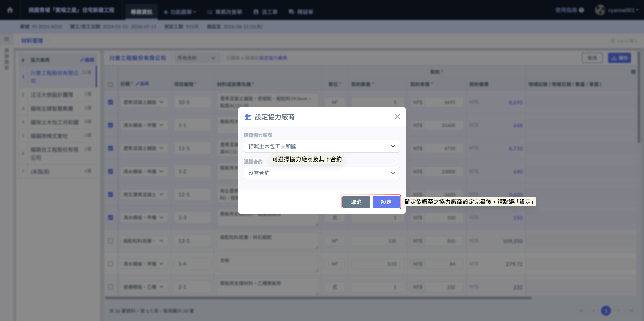
Task: Click the hamburger icon left of 材料管理
Action: (x=7, y=39)
